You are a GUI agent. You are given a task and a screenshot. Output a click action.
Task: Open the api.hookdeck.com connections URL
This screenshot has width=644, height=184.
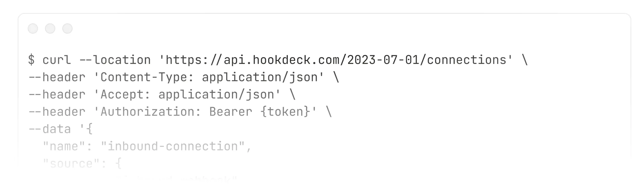click(336, 60)
